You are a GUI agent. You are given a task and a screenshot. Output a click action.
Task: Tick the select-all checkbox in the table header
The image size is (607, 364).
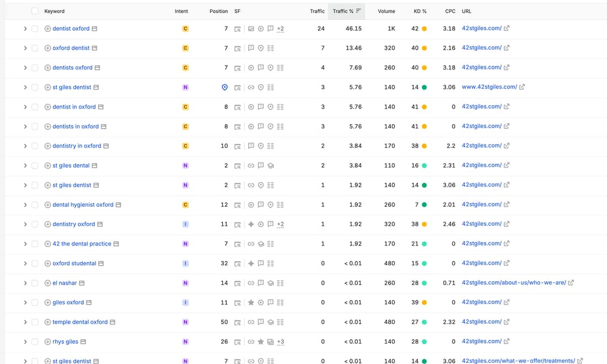[35, 11]
